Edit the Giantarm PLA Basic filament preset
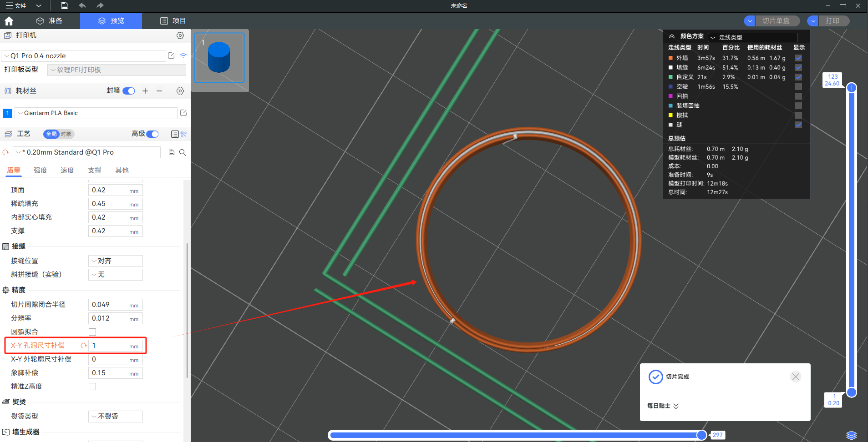This screenshot has width=868, height=442. (x=183, y=113)
